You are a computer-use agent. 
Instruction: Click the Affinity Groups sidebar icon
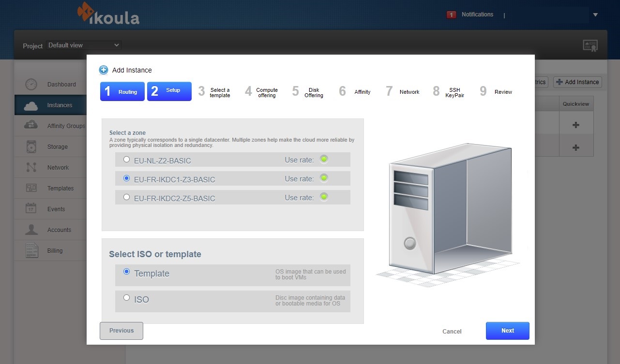31,125
